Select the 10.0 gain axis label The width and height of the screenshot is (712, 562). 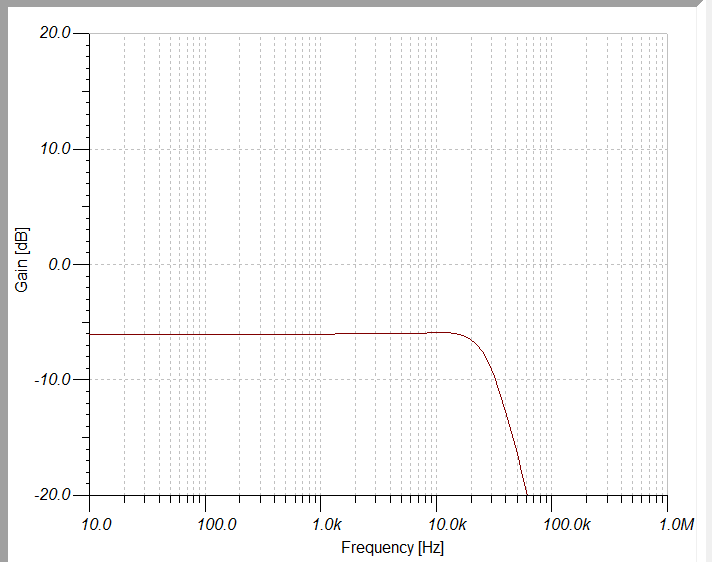pyautogui.click(x=55, y=148)
